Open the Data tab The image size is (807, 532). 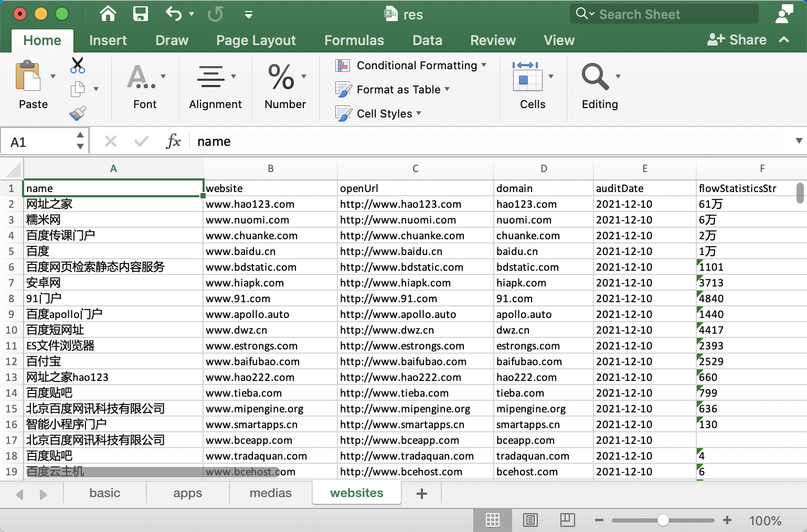click(427, 40)
